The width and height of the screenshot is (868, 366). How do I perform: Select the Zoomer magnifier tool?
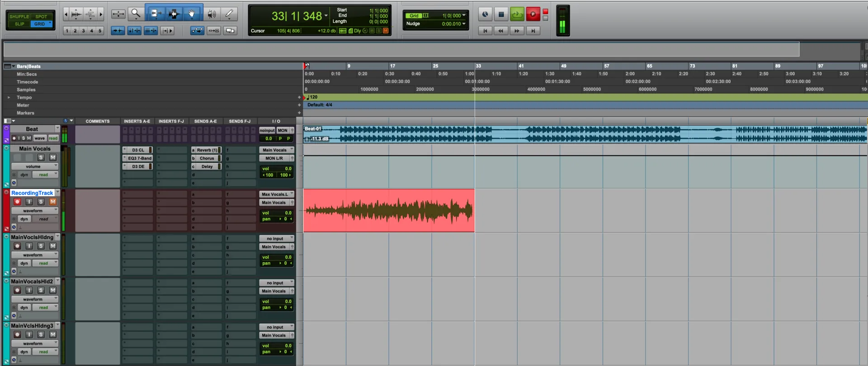[136, 14]
